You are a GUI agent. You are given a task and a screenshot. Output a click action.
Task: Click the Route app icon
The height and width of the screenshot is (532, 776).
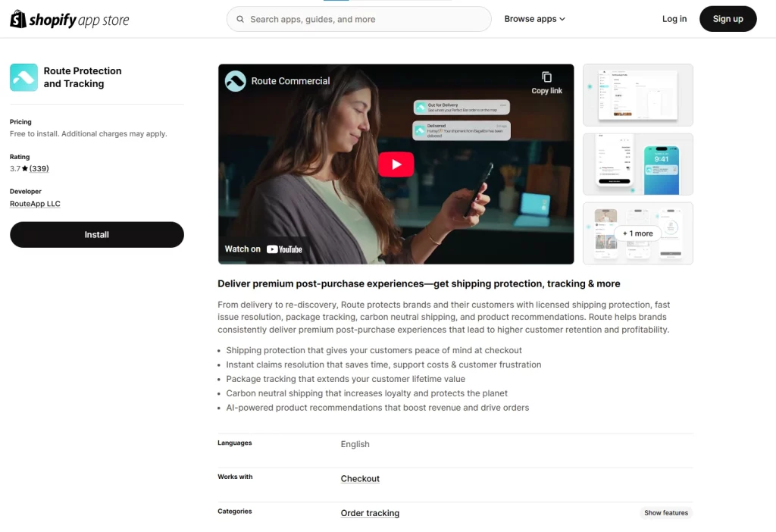coord(23,77)
